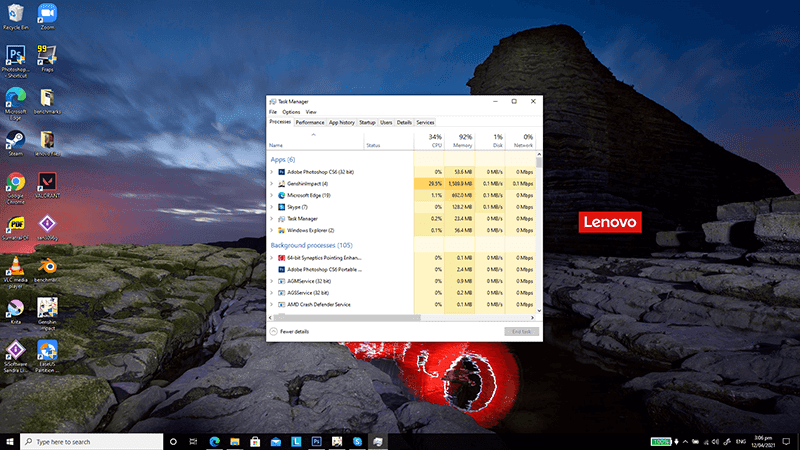Select the SiSoftware Sandra desktop icon
The image size is (800, 450).
(15, 356)
